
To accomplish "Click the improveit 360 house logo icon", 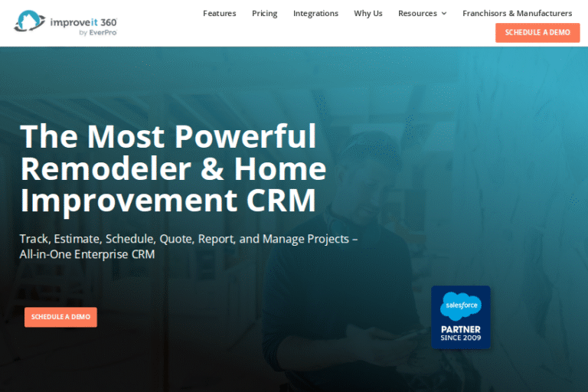I will tap(29, 21).
